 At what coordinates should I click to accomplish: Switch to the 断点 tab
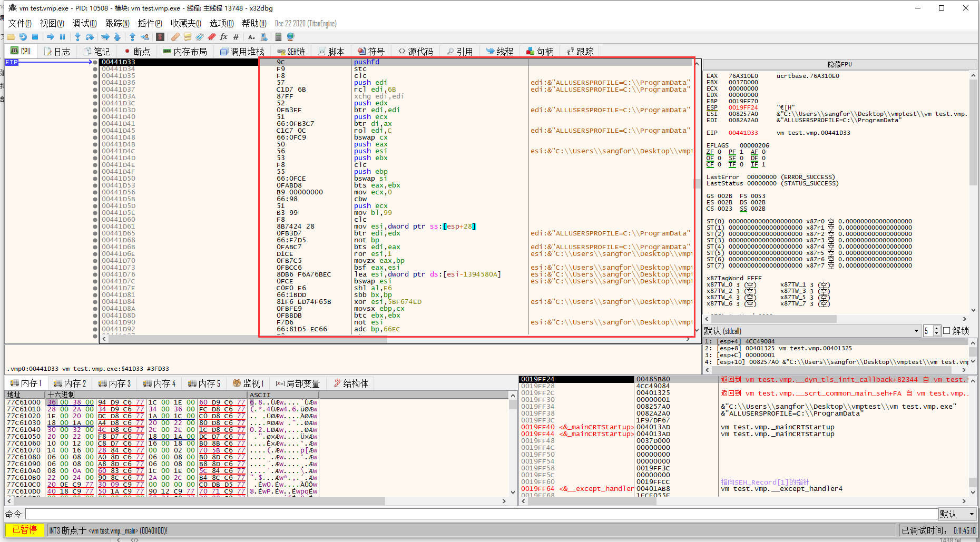(x=137, y=51)
